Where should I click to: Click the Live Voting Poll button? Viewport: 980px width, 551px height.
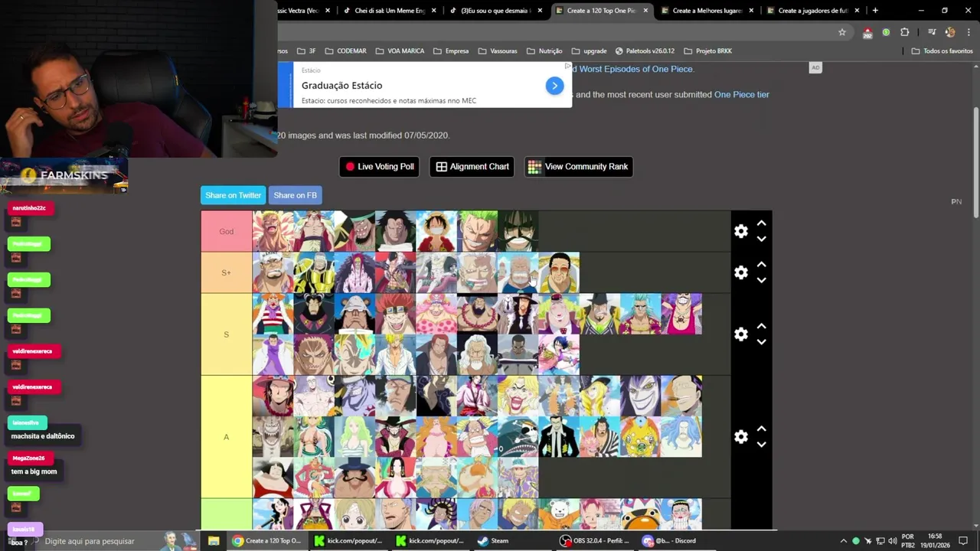point(379,167)
